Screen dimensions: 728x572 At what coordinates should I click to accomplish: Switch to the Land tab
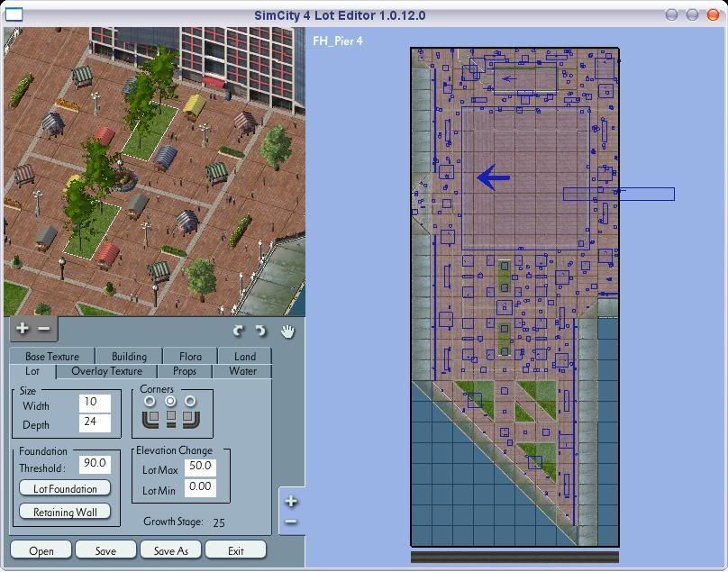245,356
